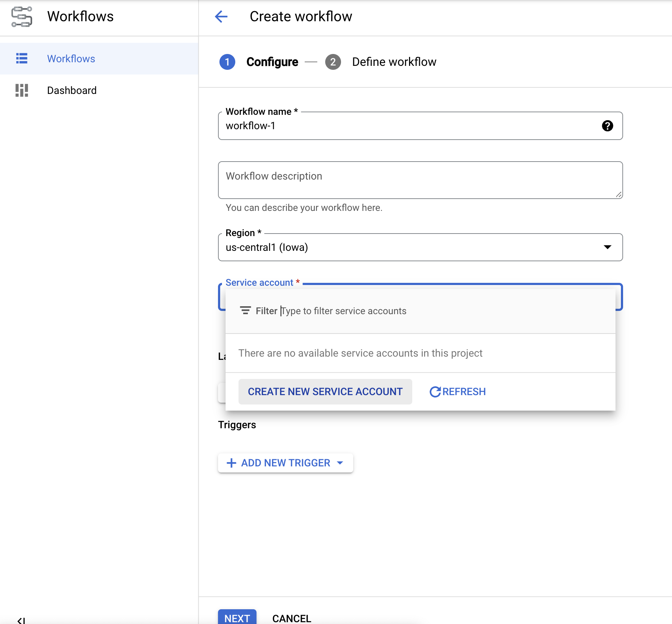Open the Region dropdown
The width and height of the screenshot is (672, 624).
pos(608,247)
